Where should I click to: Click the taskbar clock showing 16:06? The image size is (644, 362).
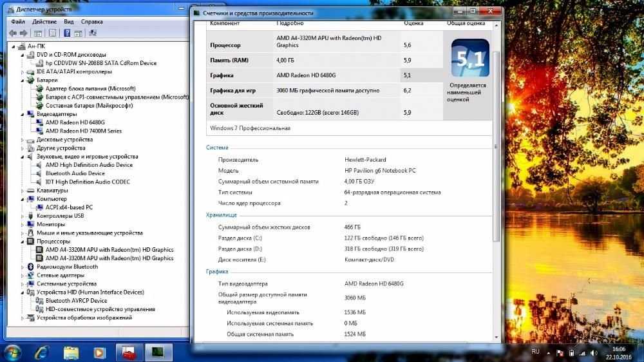pyautogui.click(x=618, y=353)
